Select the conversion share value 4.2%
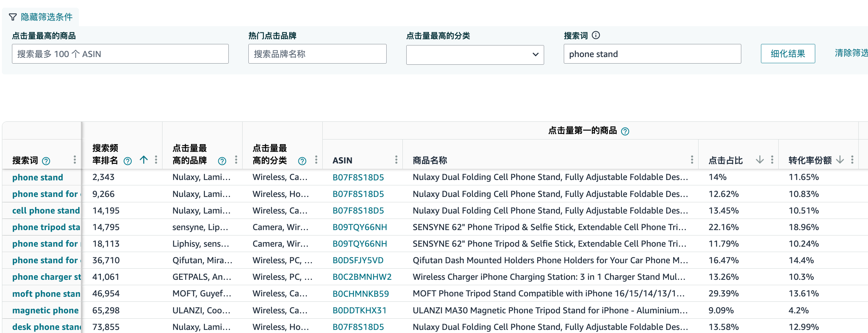 (x=799, y=310)
